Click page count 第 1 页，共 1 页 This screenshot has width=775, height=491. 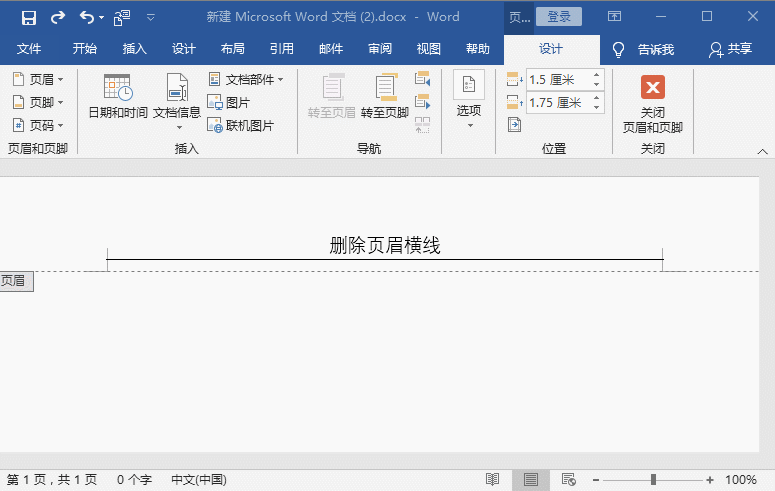(x=52, y=480)
